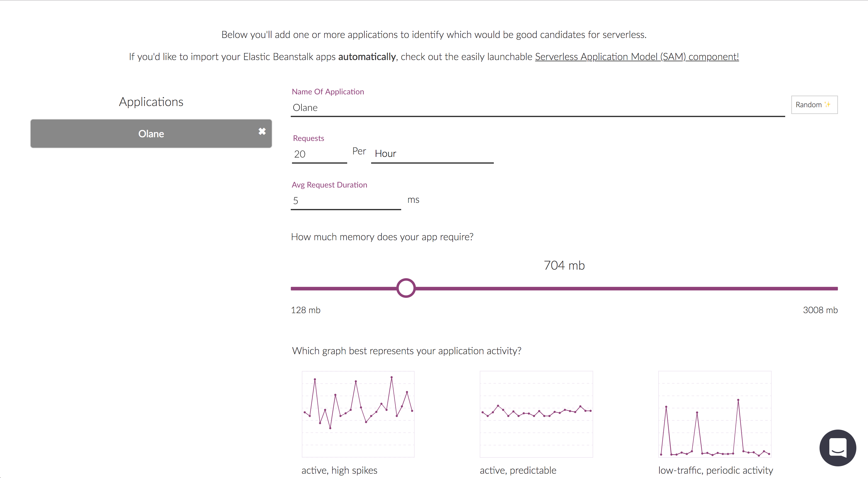
Task: Click low-traffic, periodic activity label
Action: 715,470
